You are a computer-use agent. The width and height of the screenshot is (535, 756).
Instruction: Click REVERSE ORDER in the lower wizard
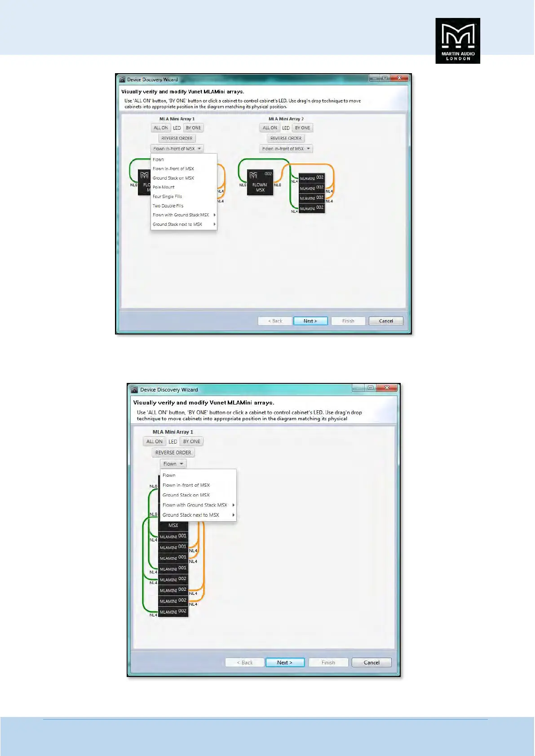[173, 453]
